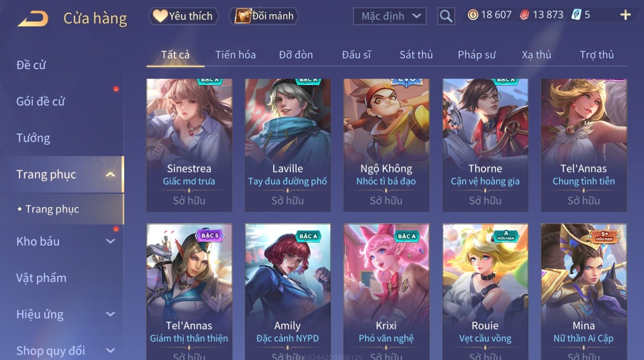Expand the Kho báu sidebar section

(110, 241)
